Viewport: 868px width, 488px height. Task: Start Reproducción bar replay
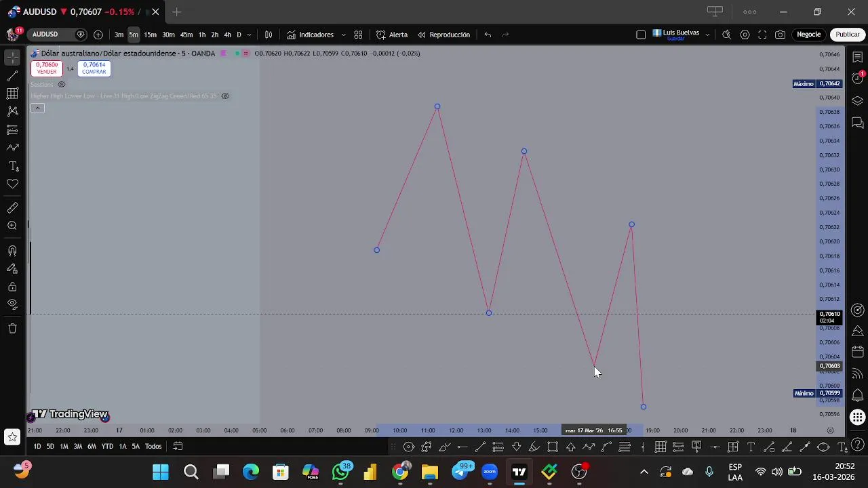click(443, 35)
